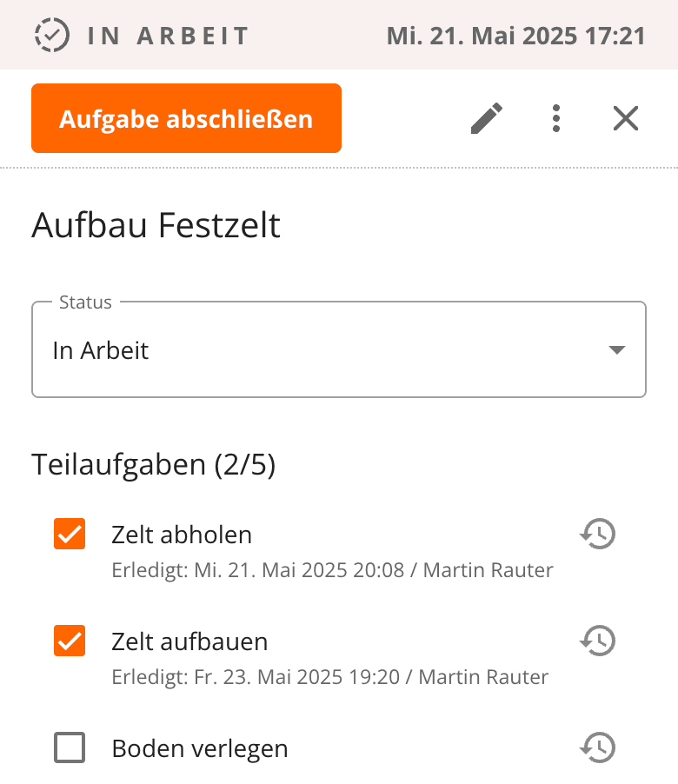Show history for Zelt aufbauen subtask
The height and width of the screenshot is (784, 678).
click(x=598, y=641)
